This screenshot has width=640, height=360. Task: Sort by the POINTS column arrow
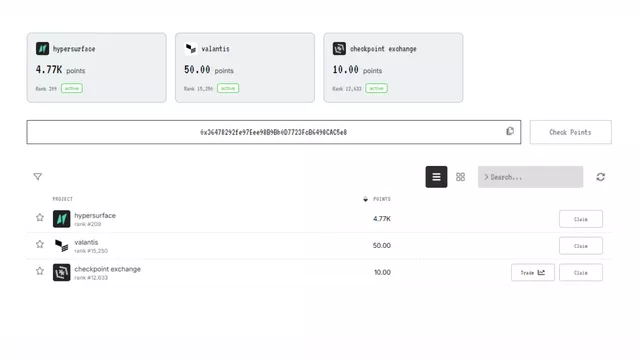pyautogui.click(x=365, y=199)
